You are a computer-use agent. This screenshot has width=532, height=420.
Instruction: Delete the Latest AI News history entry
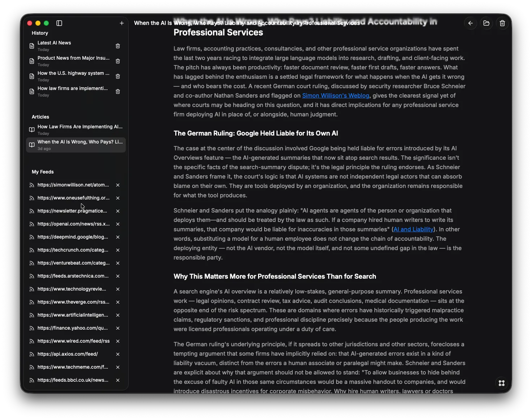[118, 46]
